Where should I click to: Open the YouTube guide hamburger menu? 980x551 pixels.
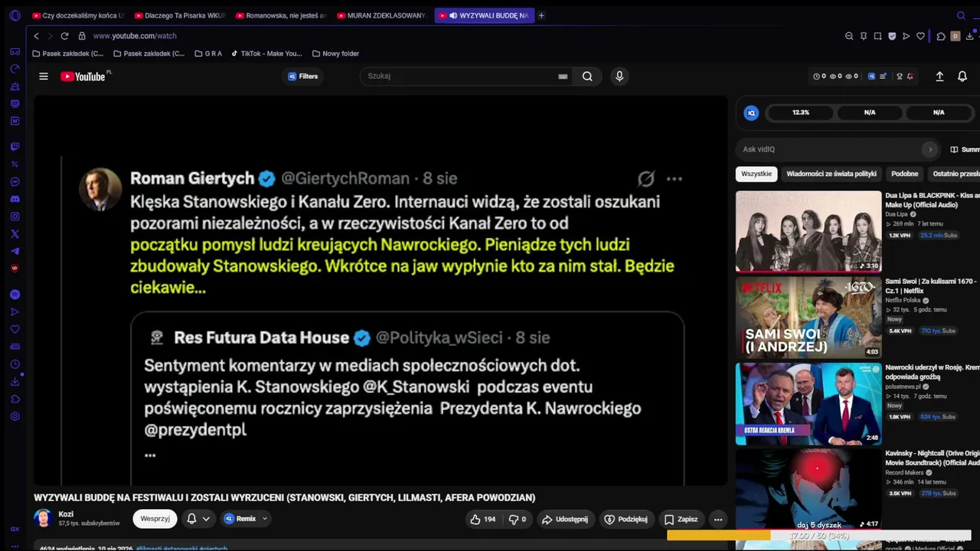pos(44,77)
